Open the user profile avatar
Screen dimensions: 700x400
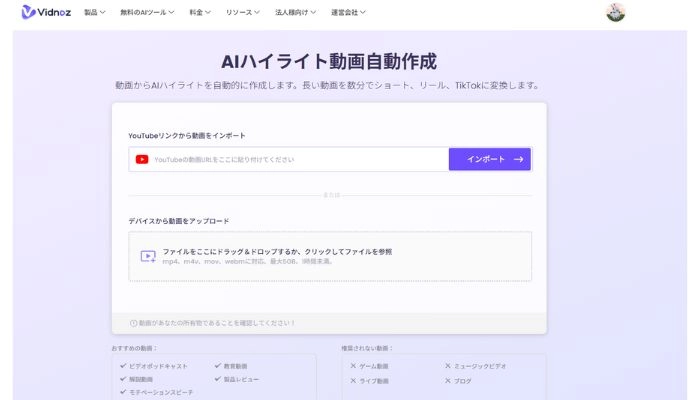click(616, 13)
